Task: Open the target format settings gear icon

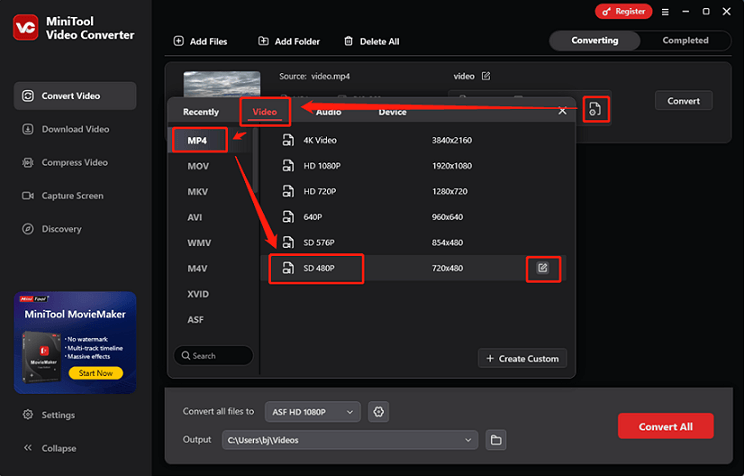Action: [378, 412]
